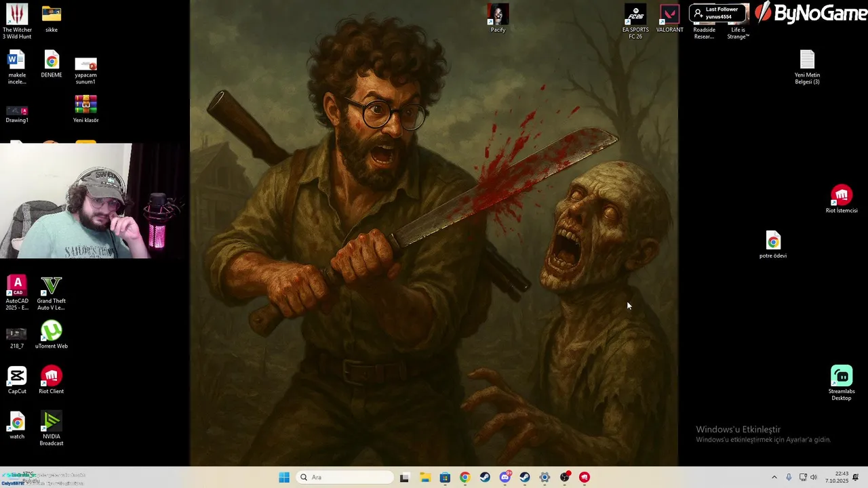
Task: Select the Streamlabs Desktop shortcut
Action: [842, 384]
